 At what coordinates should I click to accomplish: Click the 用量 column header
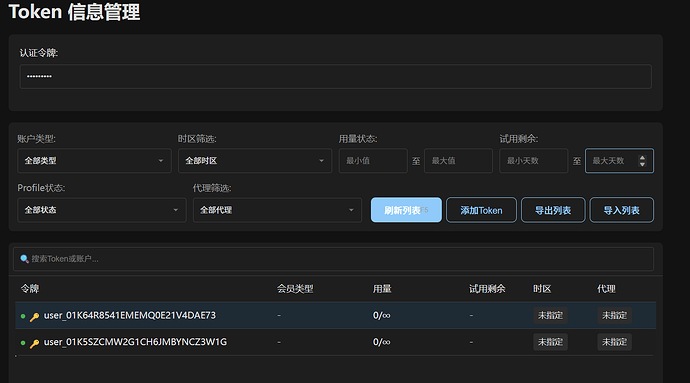[382, 289]
